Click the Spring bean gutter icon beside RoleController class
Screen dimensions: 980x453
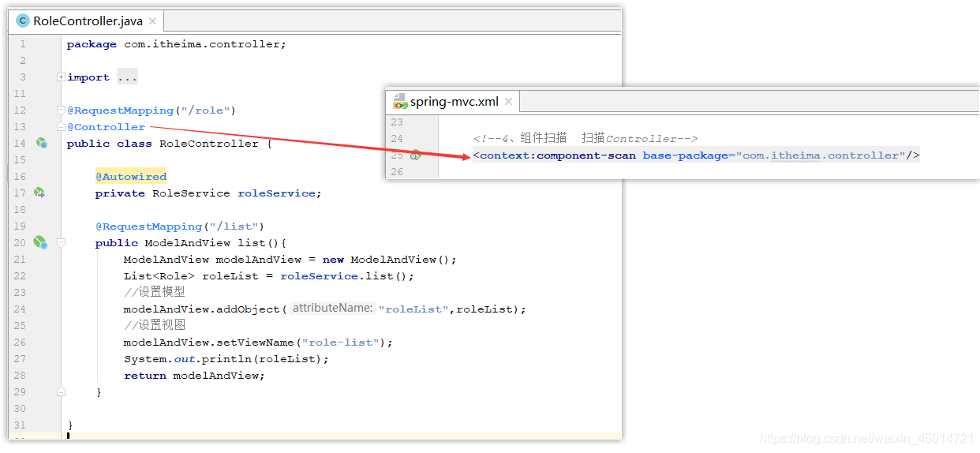(x=41, y=143)
